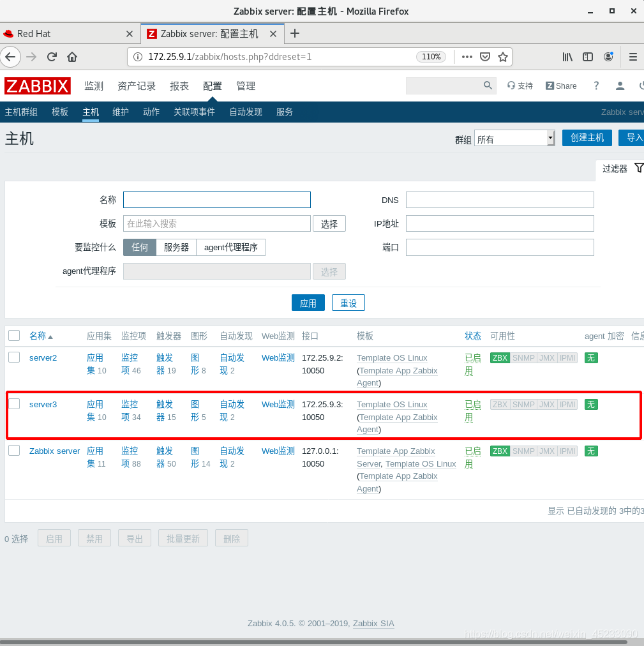Click the Firefox back arrow button
The width and height of the screenshot is (644, 646).
pyautogui.click(x=10, y=57)
